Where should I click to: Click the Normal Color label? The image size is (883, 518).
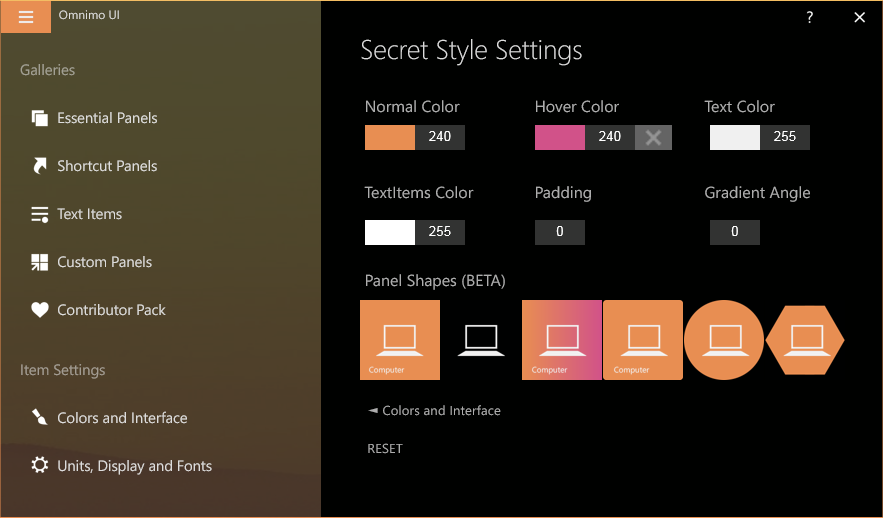click(412, 106)
